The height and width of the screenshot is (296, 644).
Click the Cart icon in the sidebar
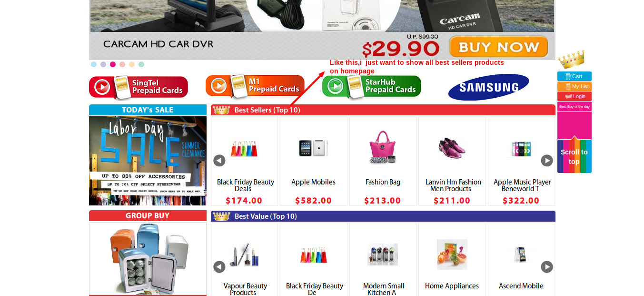point(568,76)
